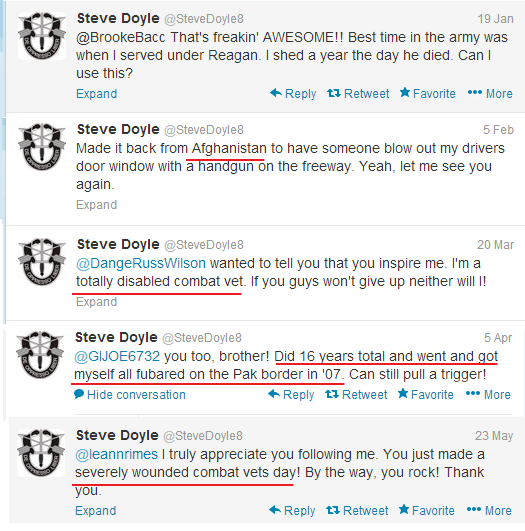Open More options on 23 May tweet
The height and width of the screenshot is (531, 525).
coord(489,510)
